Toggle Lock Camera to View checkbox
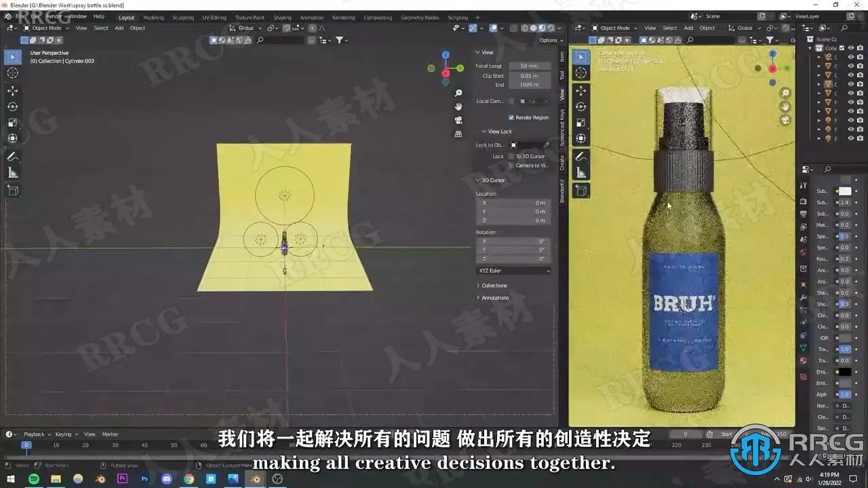The image size is (868, 488). click(511, 165)
